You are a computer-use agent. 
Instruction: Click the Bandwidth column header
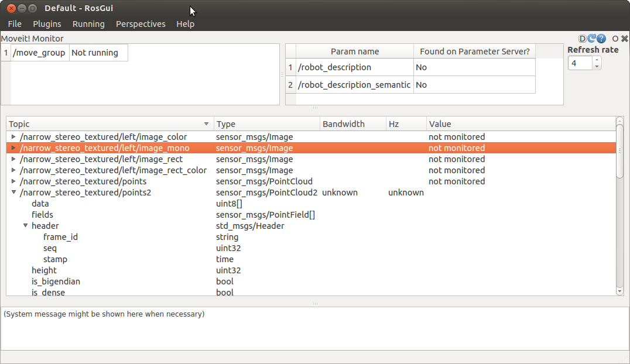[353, 123]
